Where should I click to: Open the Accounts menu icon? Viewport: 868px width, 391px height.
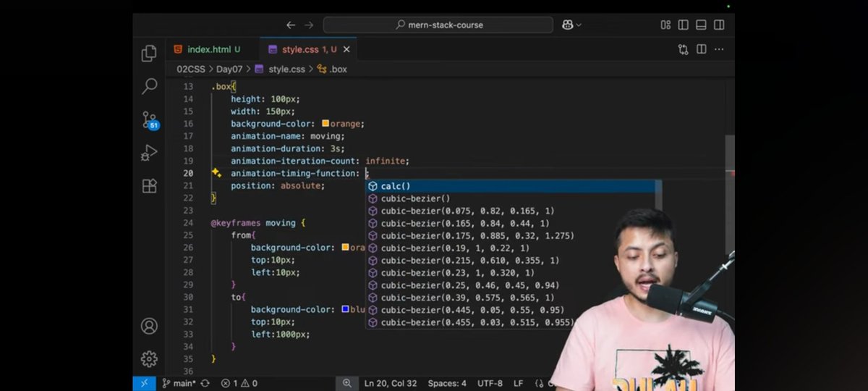149,326
